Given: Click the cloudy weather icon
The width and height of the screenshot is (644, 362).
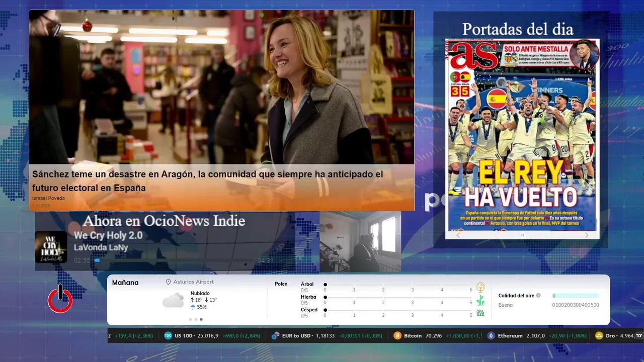Looking at the screenshot, I should click(x=173, y=300).
